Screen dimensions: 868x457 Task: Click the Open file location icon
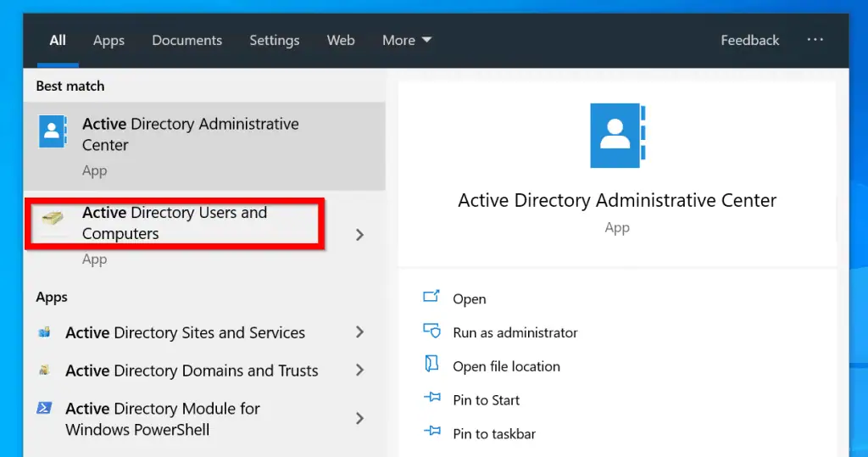coord(431,364)
